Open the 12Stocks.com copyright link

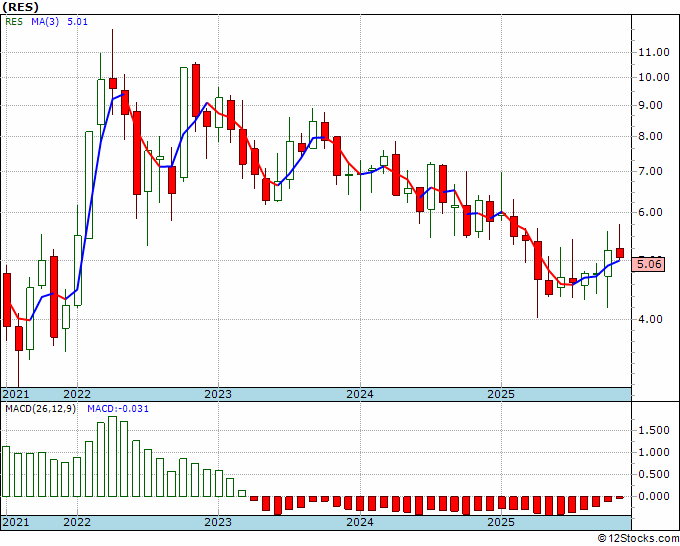pos(638,539)
